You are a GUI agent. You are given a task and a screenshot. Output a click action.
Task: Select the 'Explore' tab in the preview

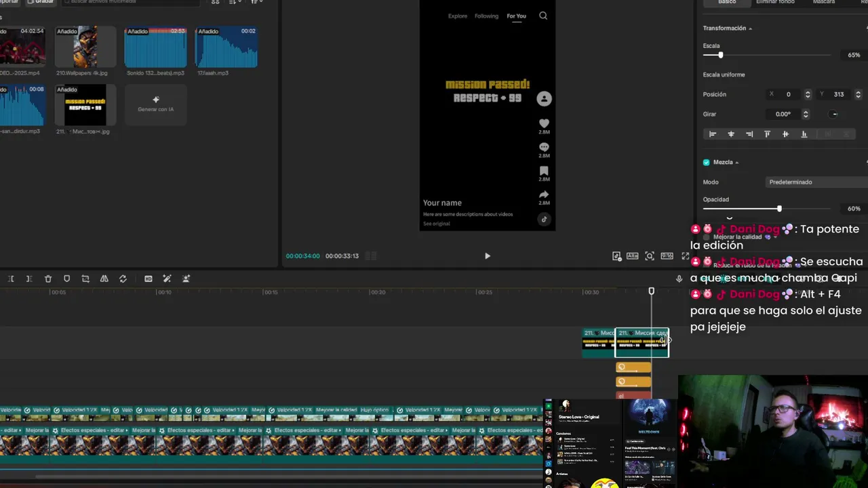458,16
